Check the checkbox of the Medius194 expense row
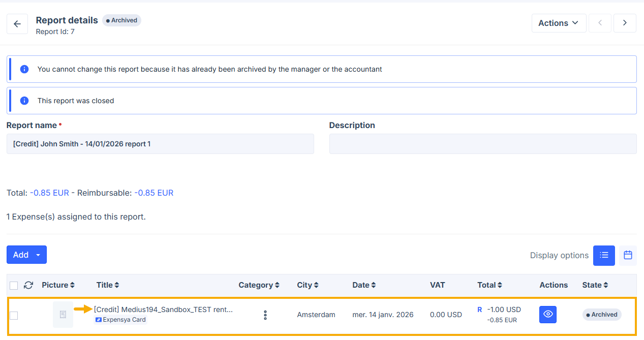644x340 pixels. click(14, 315)
